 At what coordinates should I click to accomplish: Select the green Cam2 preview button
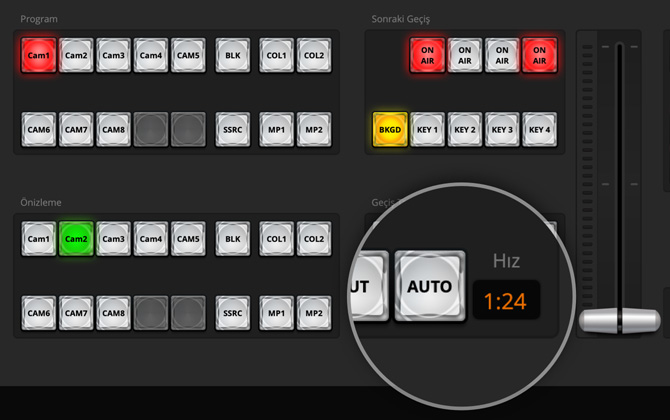(x=77, y=239)
